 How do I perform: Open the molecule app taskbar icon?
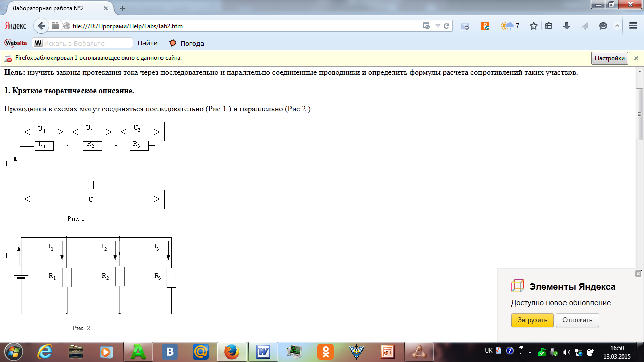click(419, 352)
